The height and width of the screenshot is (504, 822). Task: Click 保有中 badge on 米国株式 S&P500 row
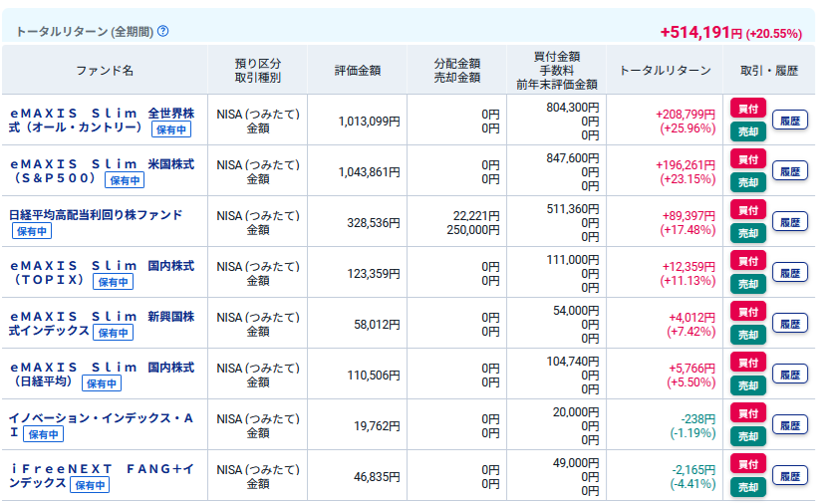point(125,180)
